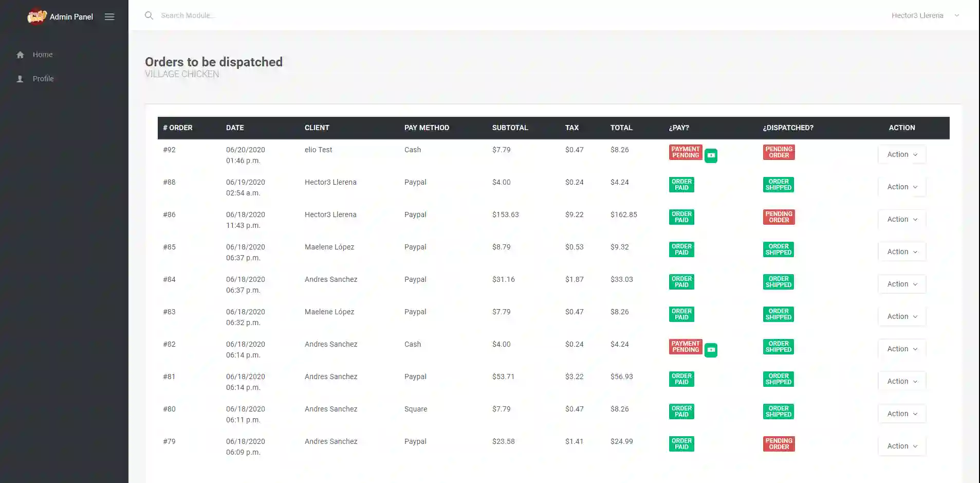Click the TOTAL column header
980x483 pixels.
pyautogui.click(x=621, y=128)
